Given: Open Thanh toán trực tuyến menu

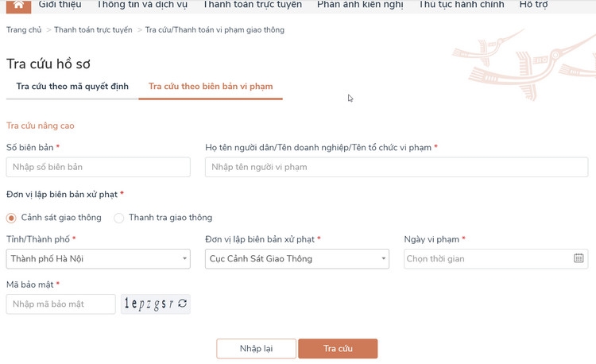Looking at the screenshot, I should (x=252, y=5).
